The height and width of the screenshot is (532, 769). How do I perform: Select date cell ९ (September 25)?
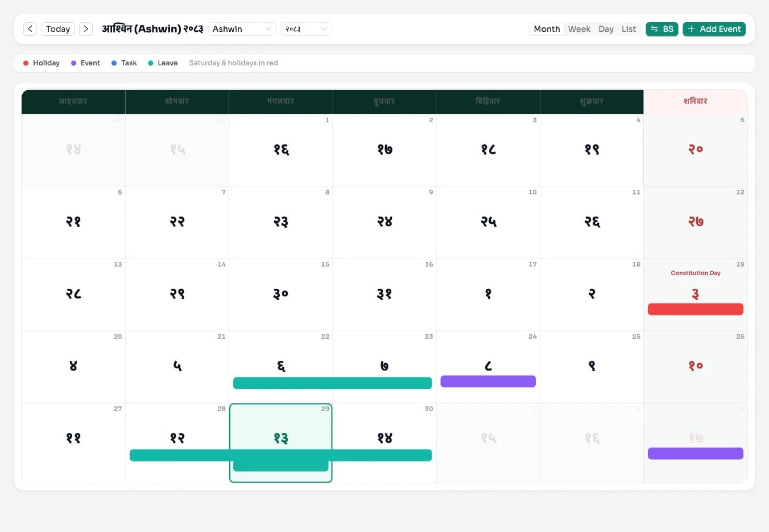point(592,367)
